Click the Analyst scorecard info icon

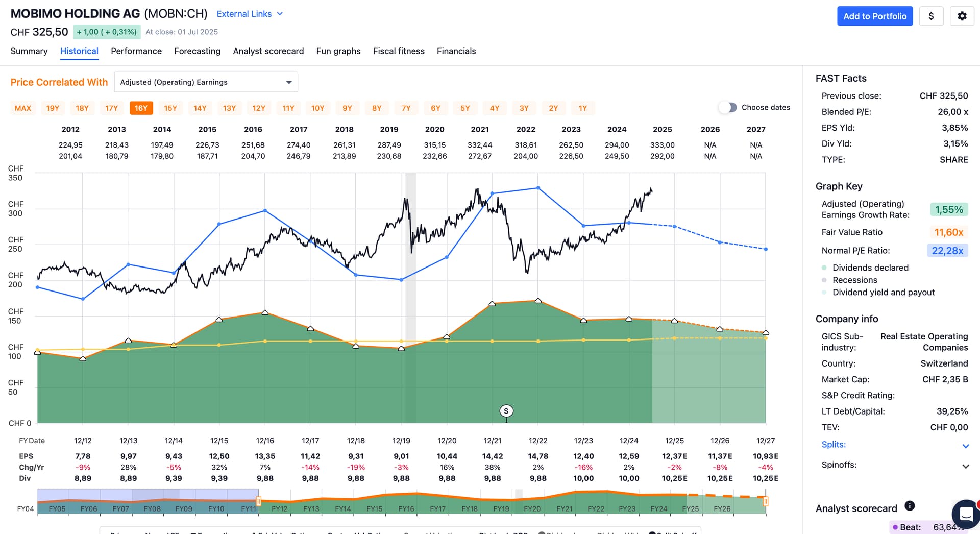(910, 506)
